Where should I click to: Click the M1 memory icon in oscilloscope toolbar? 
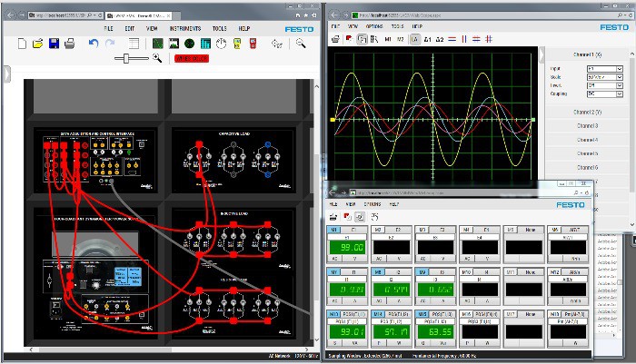tap(387, 40)
